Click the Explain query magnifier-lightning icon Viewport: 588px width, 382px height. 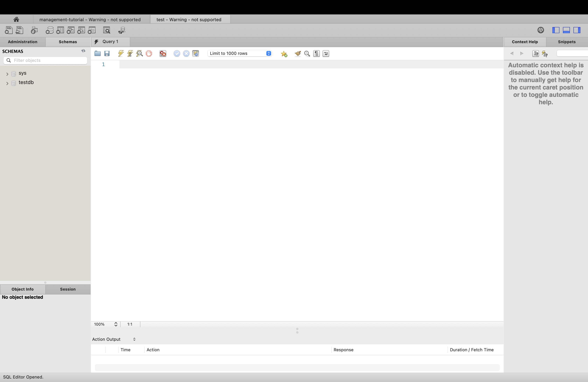pyautogui.click(x=139, y=53)
